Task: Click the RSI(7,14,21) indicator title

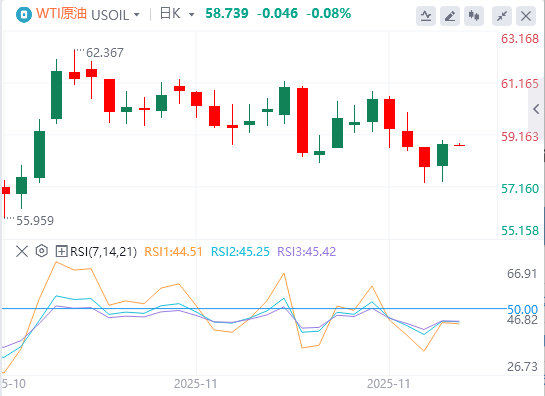Action: 104,251
